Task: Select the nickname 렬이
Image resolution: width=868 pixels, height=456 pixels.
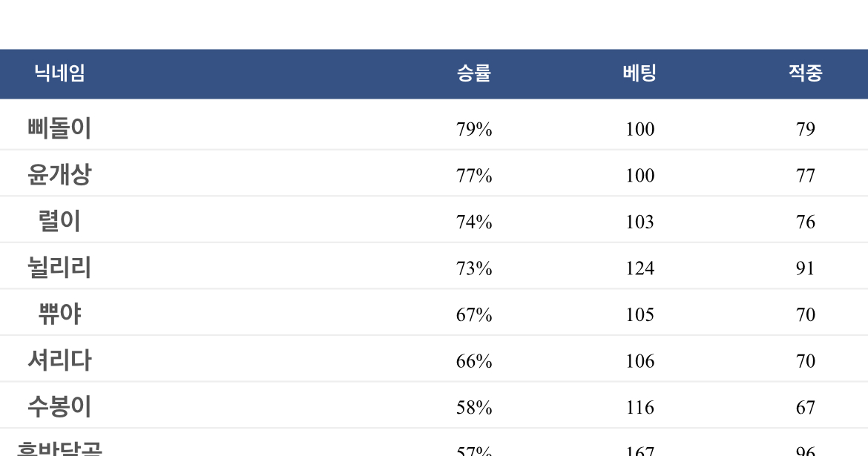Action: (59, 221)
